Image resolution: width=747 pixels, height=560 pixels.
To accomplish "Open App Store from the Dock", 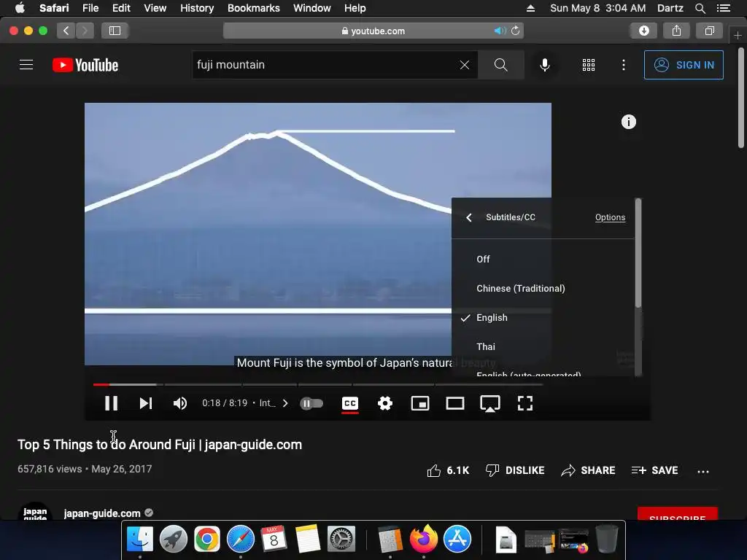I will 457,539.
